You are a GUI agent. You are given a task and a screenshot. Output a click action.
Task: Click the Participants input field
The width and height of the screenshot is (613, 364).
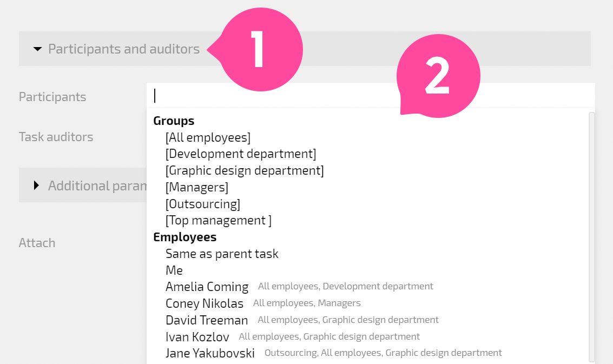point(371,96)
